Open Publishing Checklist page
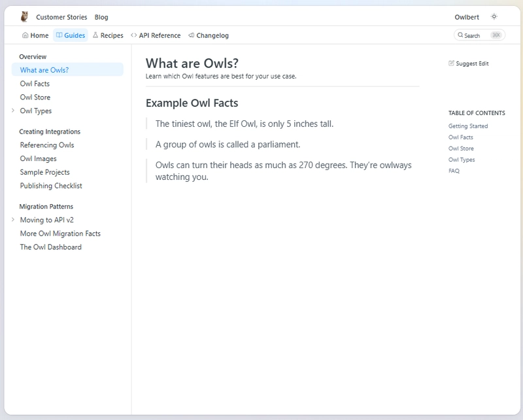Image resolution: width=523 pixels, height=420 pixels. coord(51,186)
